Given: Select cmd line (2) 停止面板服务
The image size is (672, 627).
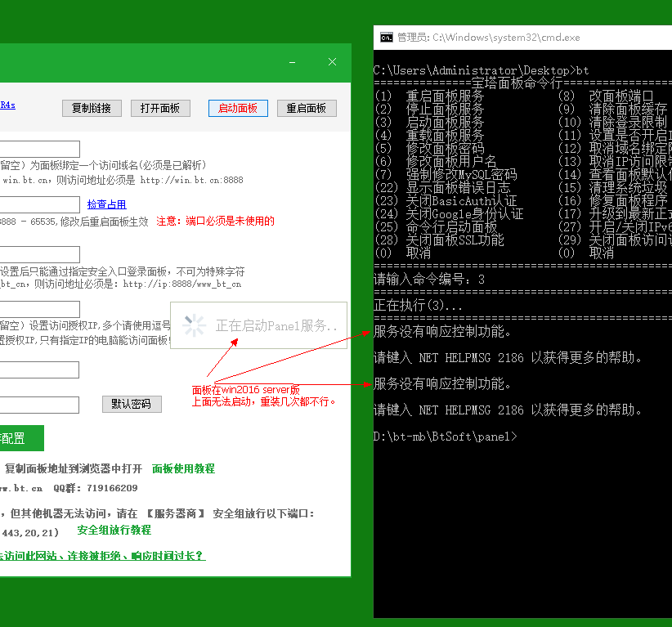Looking at the screenshot, I should pos(429,110).
